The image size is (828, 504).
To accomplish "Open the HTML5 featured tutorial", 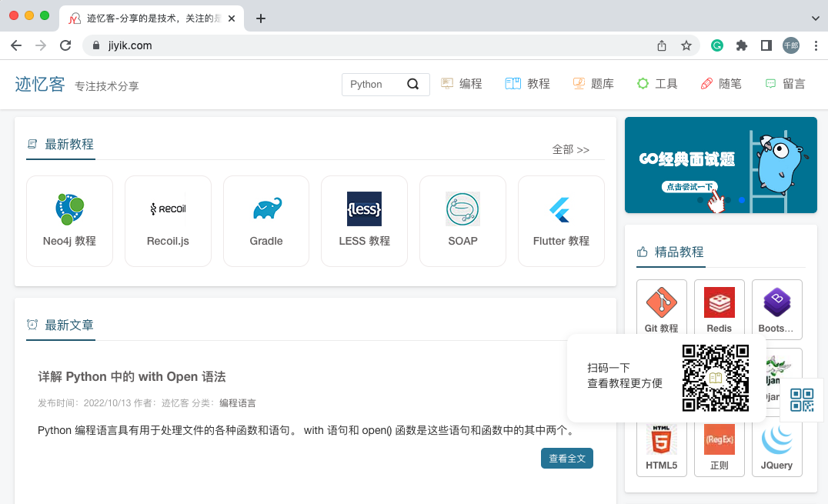I will pyautogui.click(x=662, y=447).
